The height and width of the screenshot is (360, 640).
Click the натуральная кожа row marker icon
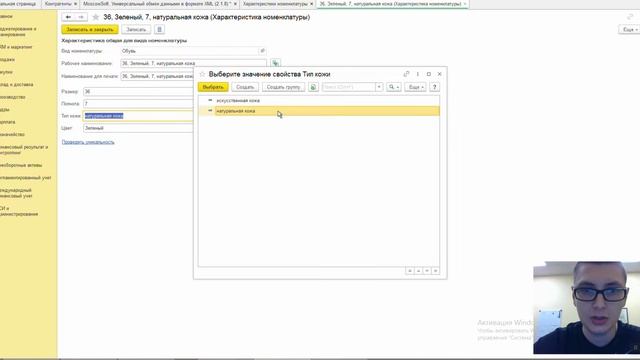tap(210, 111)
